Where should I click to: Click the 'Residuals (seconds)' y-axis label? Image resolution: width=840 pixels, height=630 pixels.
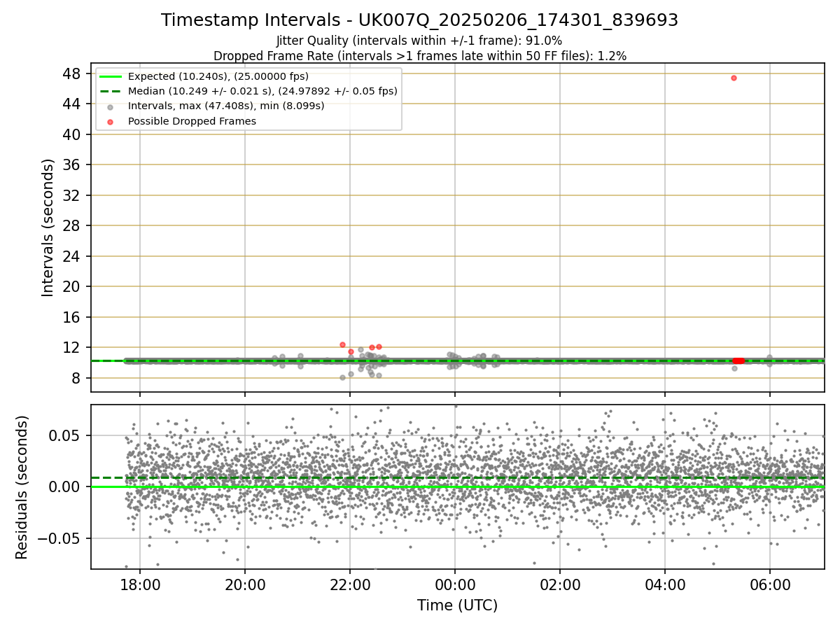tap(22, 487)
